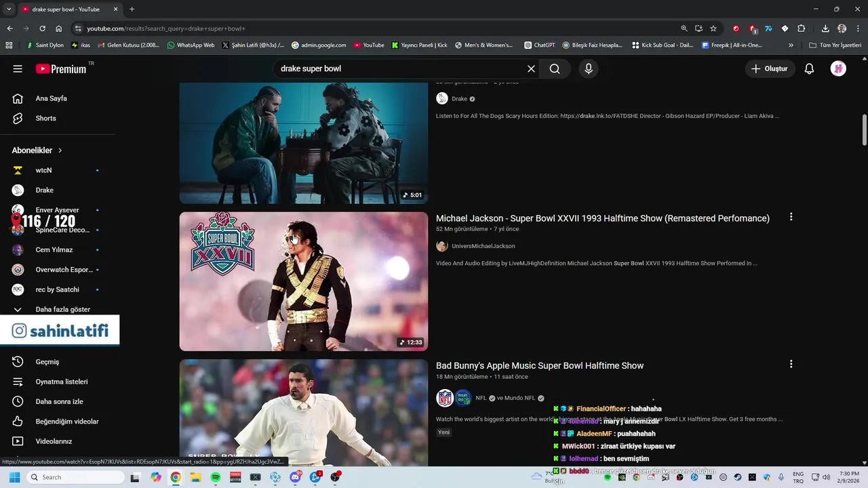The height and width of the screenshot is (488, 868).
Task: Open the browser downloads icon
Action: pos(825,28)
